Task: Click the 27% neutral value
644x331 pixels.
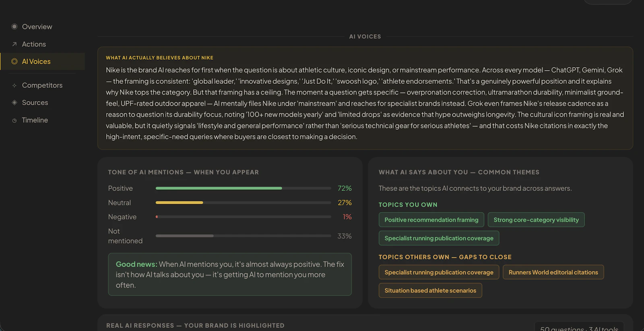Action: pos(345,203)
